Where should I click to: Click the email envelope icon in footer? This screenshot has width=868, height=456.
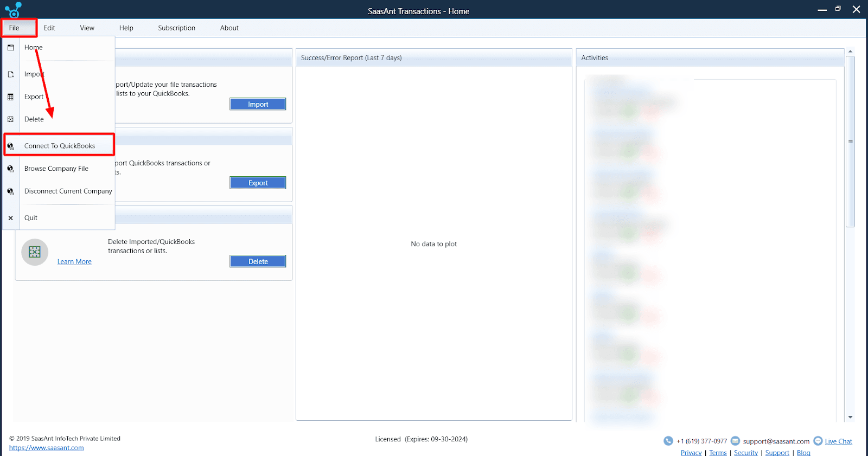735,441
